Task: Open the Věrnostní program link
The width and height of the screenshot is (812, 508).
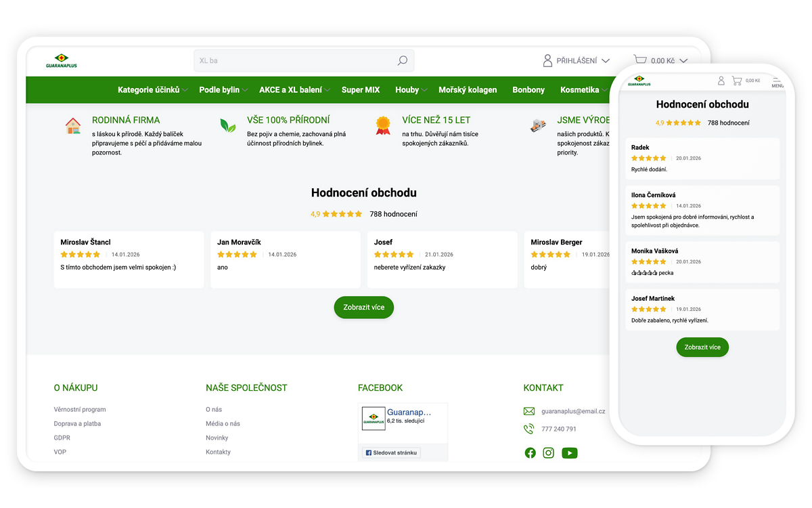Action: coord(80,410)
